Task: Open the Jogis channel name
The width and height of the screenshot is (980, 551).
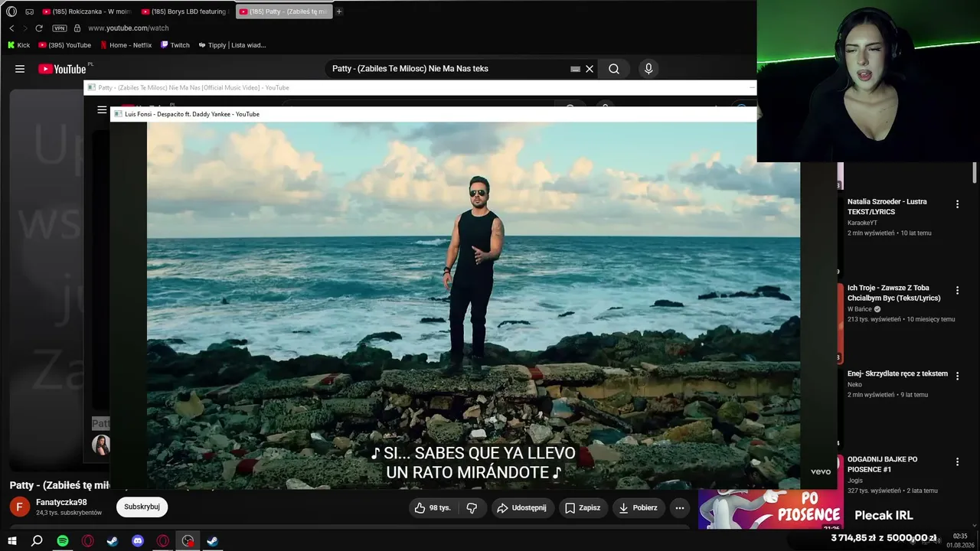Action: 855,481
